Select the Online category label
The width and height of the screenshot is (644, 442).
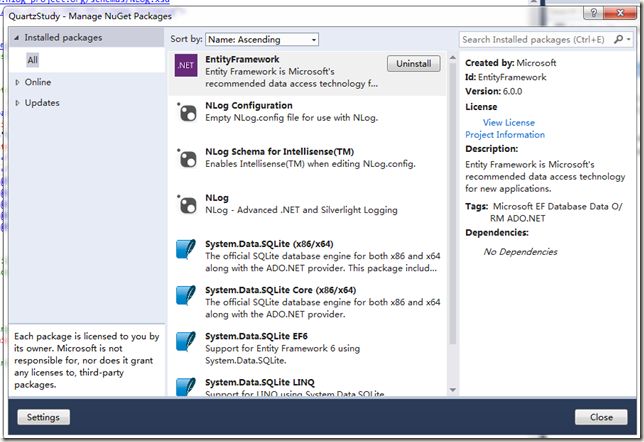coord(38,82)
